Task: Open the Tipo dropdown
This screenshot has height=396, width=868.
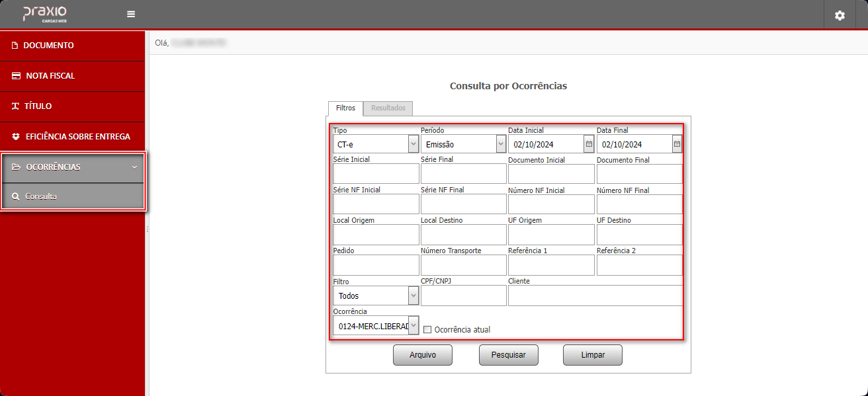Action: coord(376,144)
